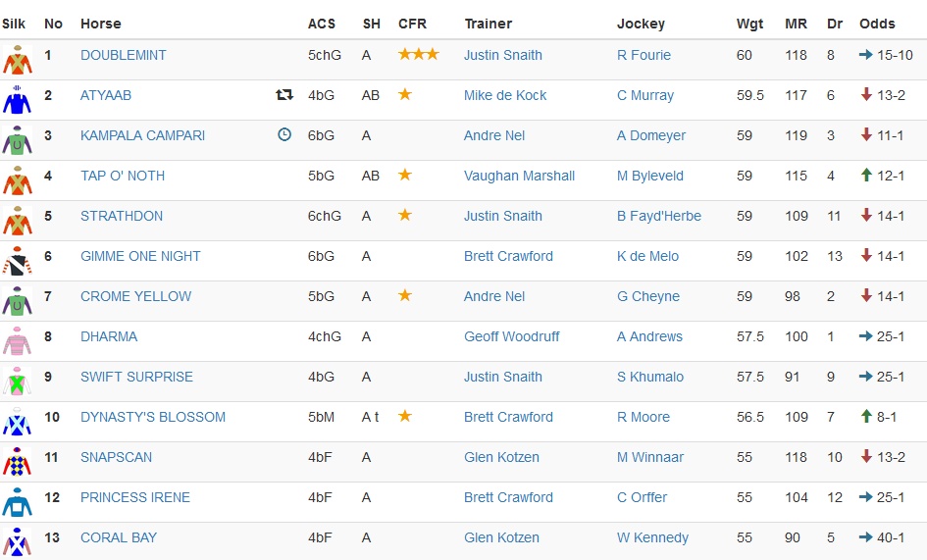Open jockey W Kennedy's profile
Viewport: 927px width, 560px height.
[652, 537]
